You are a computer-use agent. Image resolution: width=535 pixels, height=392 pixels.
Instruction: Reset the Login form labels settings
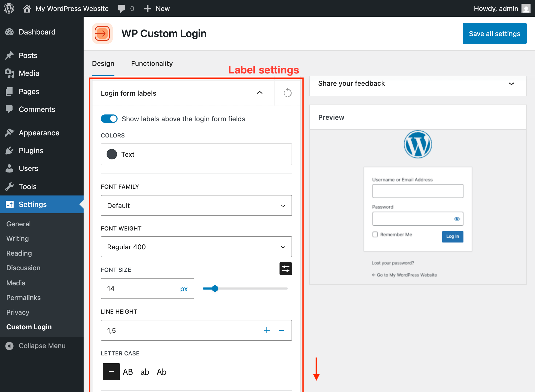(287, 93)
